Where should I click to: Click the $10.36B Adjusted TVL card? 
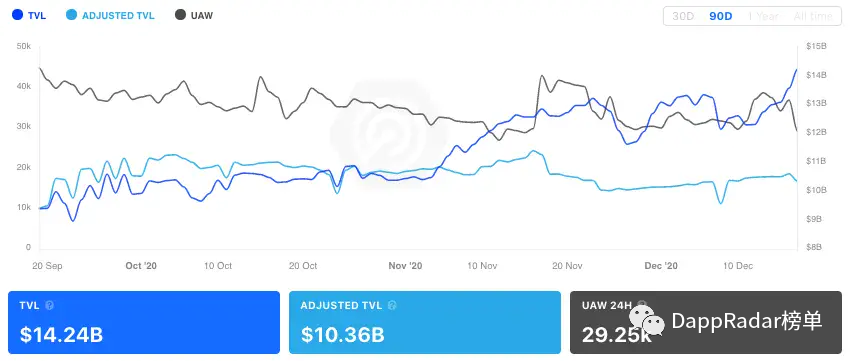(425, 322)
